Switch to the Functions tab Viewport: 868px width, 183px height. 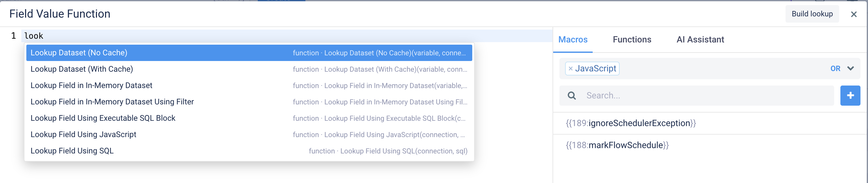[x=632, y=40]
